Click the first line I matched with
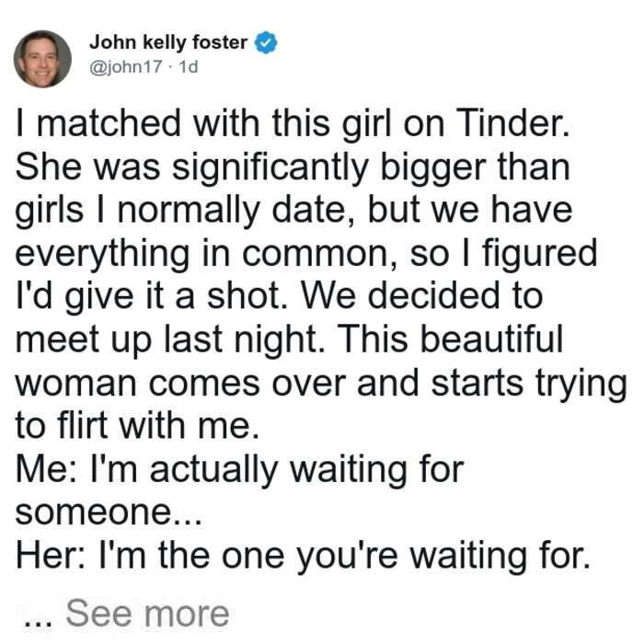The width and height of the screenshot is (644, 644). tap(293, 125)
